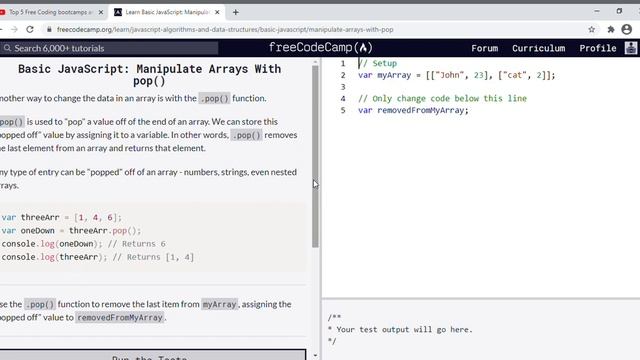This screenshot has height=360, width=640.
Task: Click the test output console text
Action: point(400,329)
